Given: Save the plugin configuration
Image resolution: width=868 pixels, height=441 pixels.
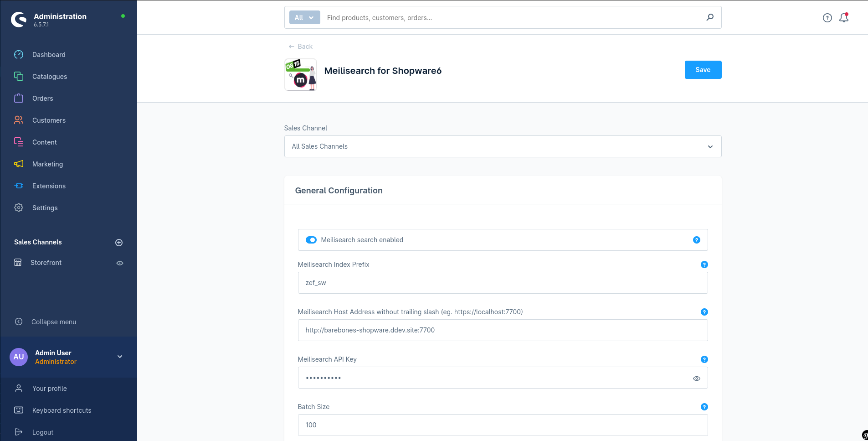Looking at the screenshot, I should click(x=703, y=70).
